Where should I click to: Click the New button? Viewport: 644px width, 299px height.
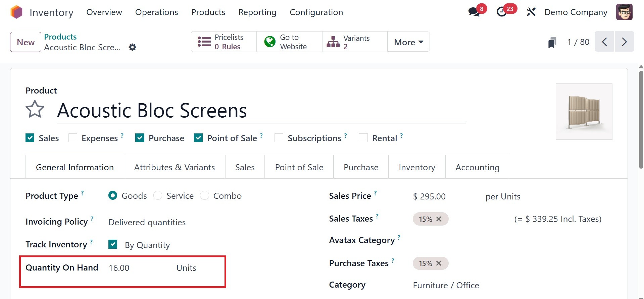(x=26, y=42)
